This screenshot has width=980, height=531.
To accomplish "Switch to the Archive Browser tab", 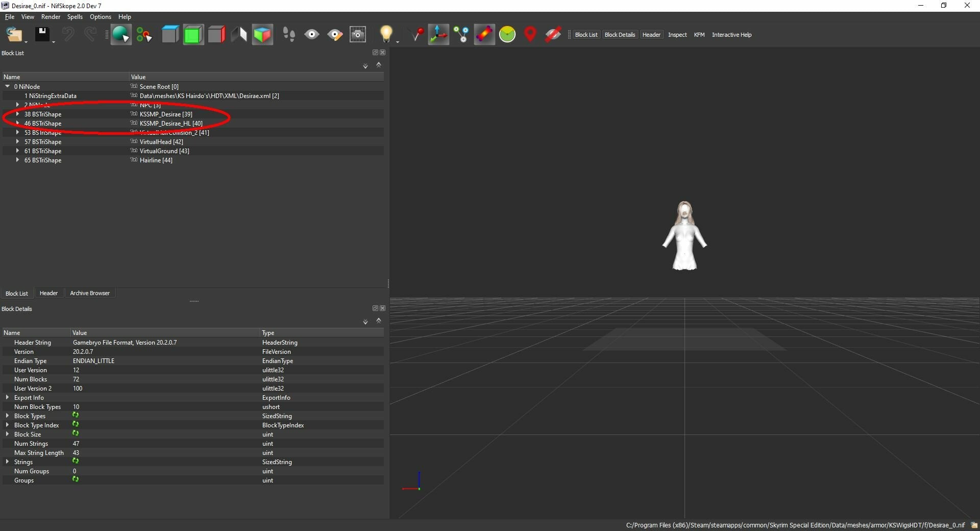I will [x=90, y=293].
